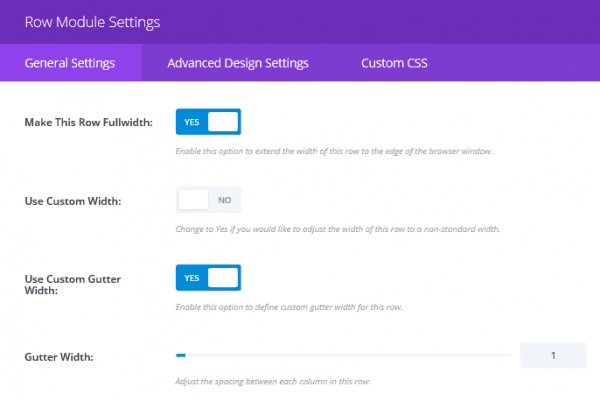
Task: Click the Row Module Settings title
Action: [92, 20]
